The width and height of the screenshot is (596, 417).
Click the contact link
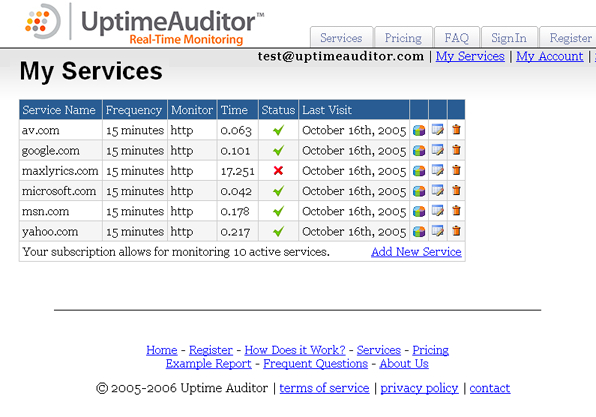point(490,388)
